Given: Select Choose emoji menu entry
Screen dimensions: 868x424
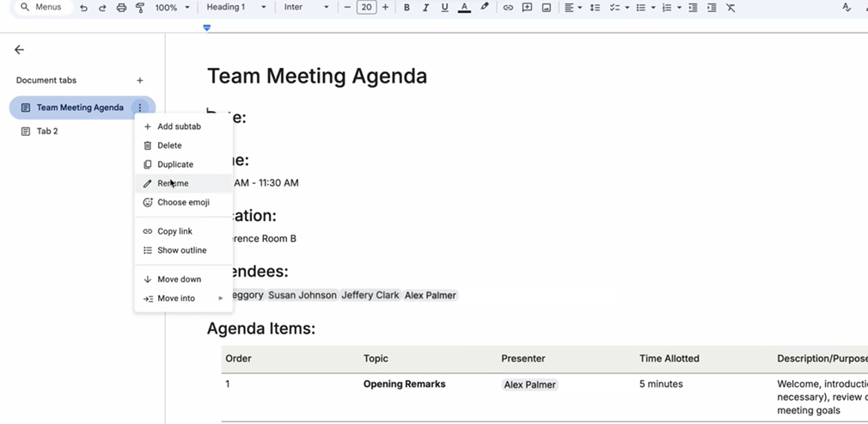Looking at the screenshot, I should point(183,202).
